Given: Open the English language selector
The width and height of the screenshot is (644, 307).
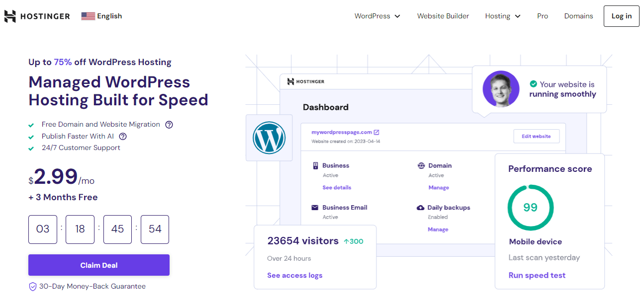Looking at the screenshot, I should click(101, 15).
